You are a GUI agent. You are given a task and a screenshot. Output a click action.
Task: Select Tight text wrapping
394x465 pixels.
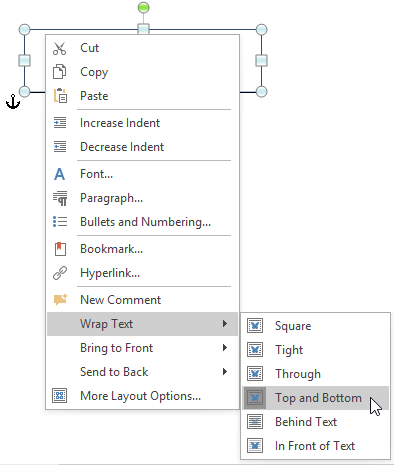pos(316,350)
